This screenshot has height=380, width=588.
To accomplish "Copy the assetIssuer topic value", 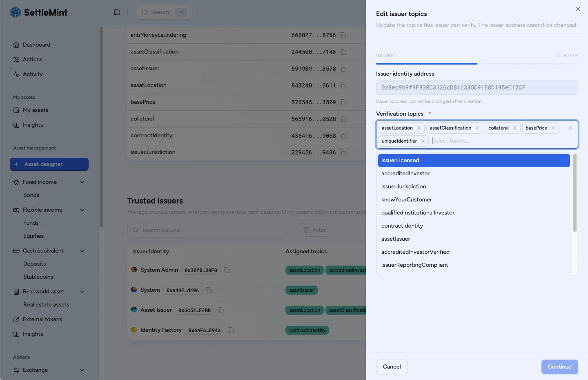I will (x=343, y=69).
